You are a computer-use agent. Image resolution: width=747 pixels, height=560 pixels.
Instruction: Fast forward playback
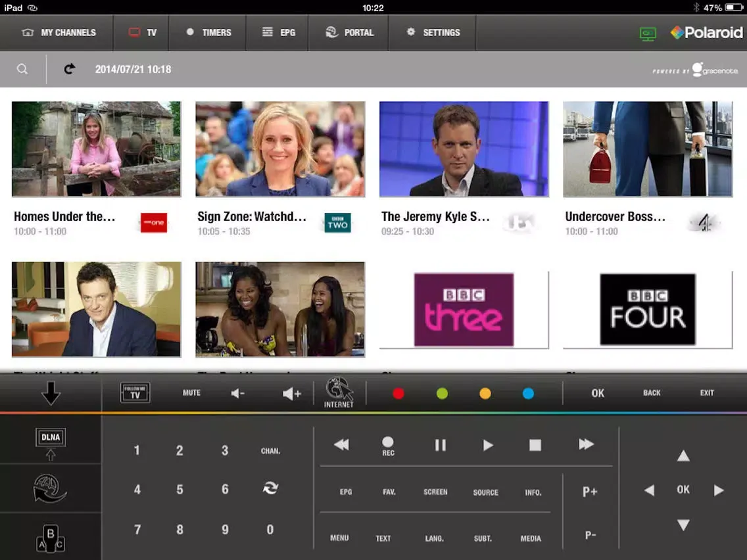coord(586,444)
